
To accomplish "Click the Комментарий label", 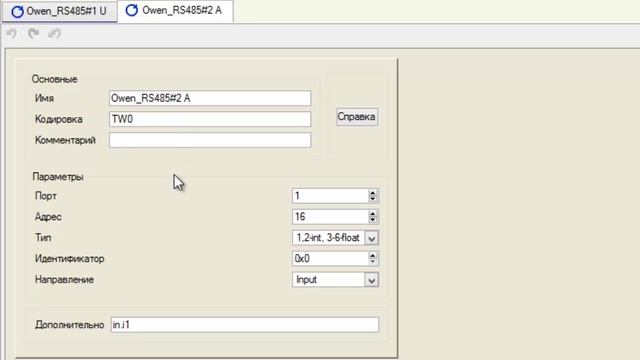I will point(65,140).
